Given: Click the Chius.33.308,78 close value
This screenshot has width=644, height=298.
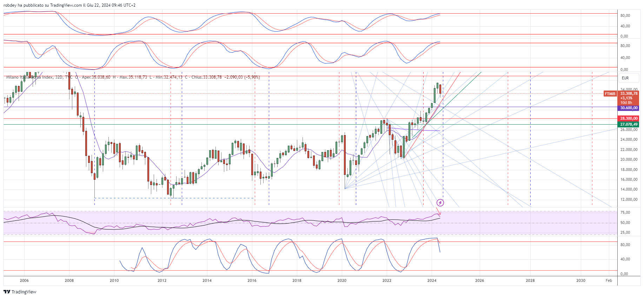Looking at the screenshot, I should click(207, 77).
